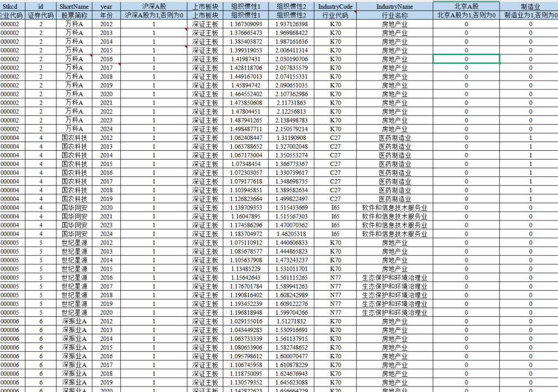Select the year header cell
This screenshot has width=558, height=392.
tap(106, 6)
